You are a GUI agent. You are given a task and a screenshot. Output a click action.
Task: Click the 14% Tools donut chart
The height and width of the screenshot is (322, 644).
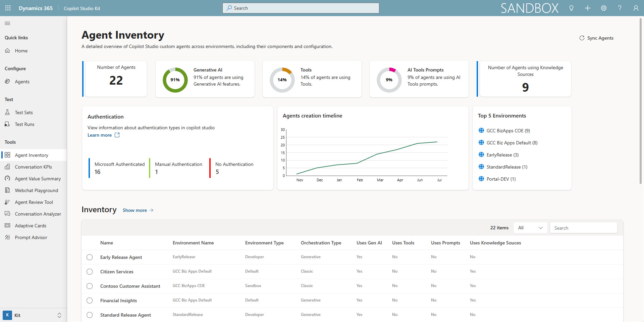point(282,80)
